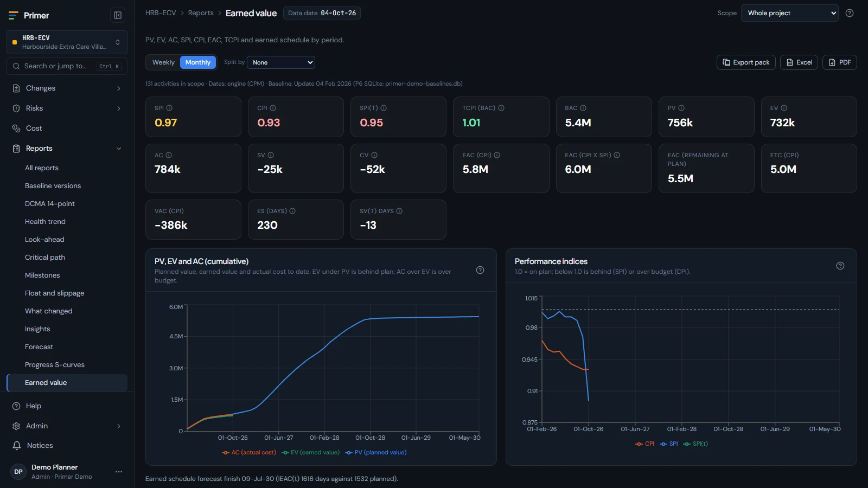868x488 pixels.
Task: Show info for PV metric
Action: 681,108
